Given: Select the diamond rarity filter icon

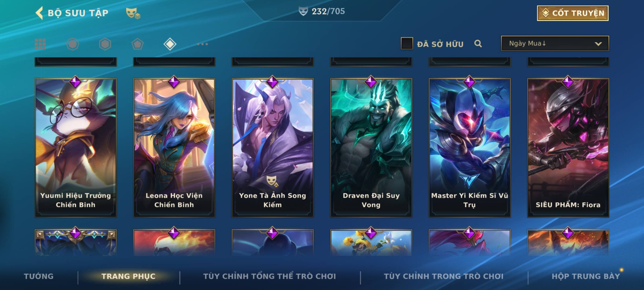Looking at the screenshot, I should [x=170, y=44].
